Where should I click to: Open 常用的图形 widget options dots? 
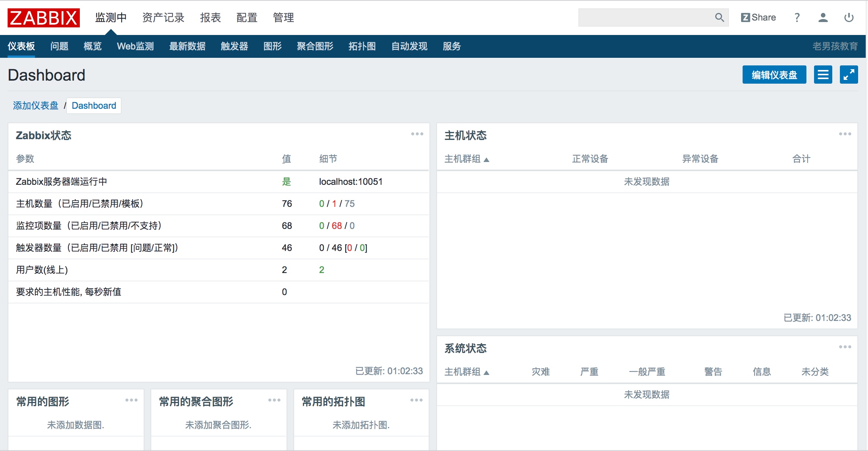pos(131,400)
